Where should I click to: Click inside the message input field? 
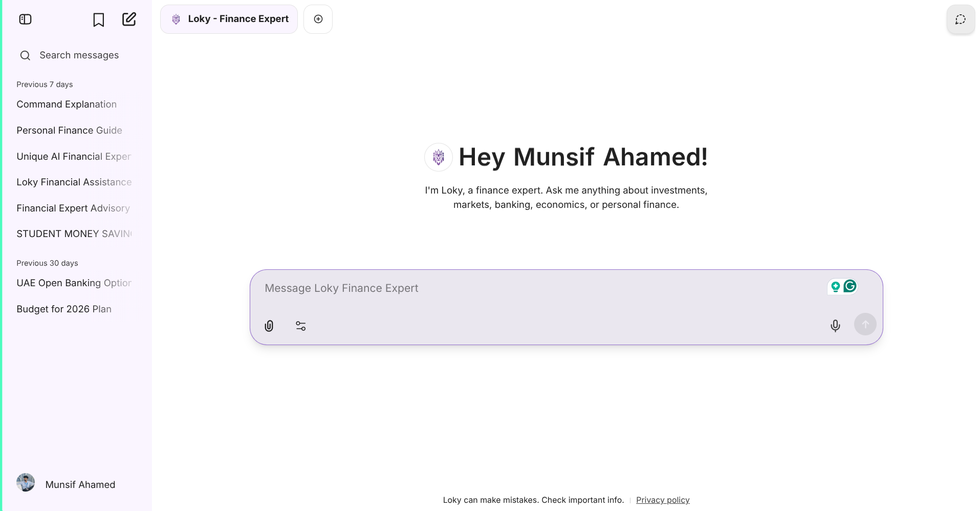(x=512, y=288)
